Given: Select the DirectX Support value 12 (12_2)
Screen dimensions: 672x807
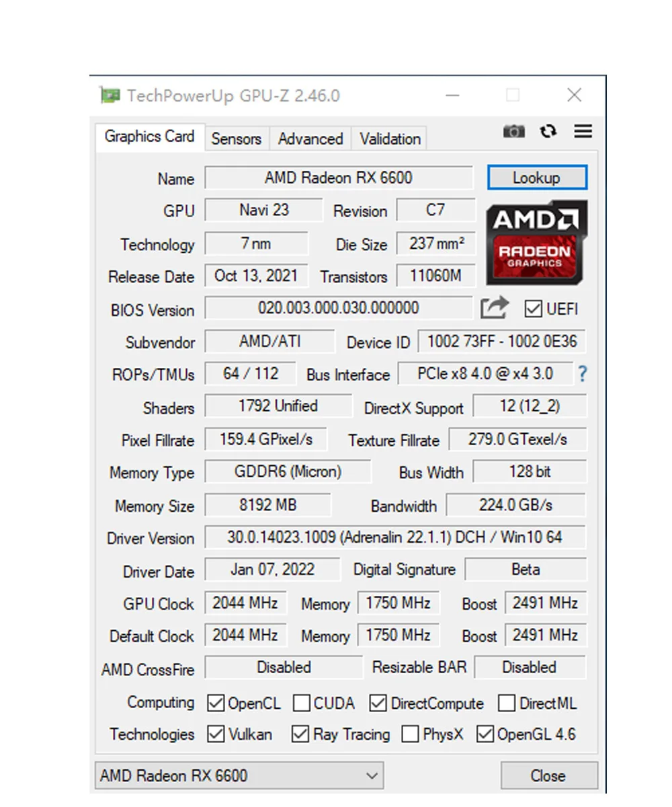Looking at the screenshot, I should (x=530, y=406).
